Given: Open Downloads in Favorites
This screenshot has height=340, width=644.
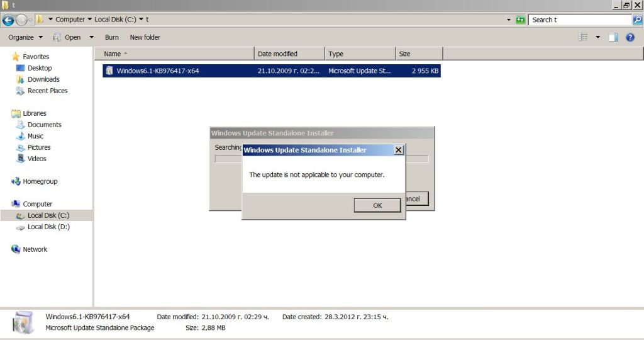Looking at the screenshot, I should pos(43,79).
